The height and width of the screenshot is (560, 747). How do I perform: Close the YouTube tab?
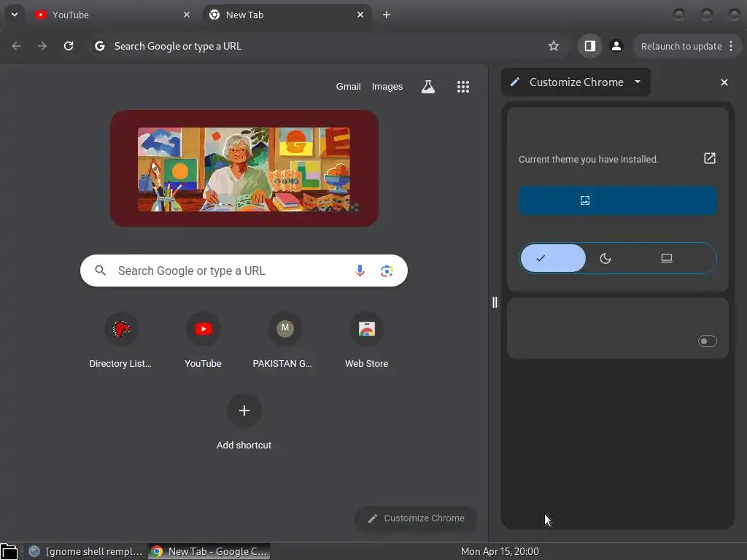pyautogui.click(x=187, y=15)
